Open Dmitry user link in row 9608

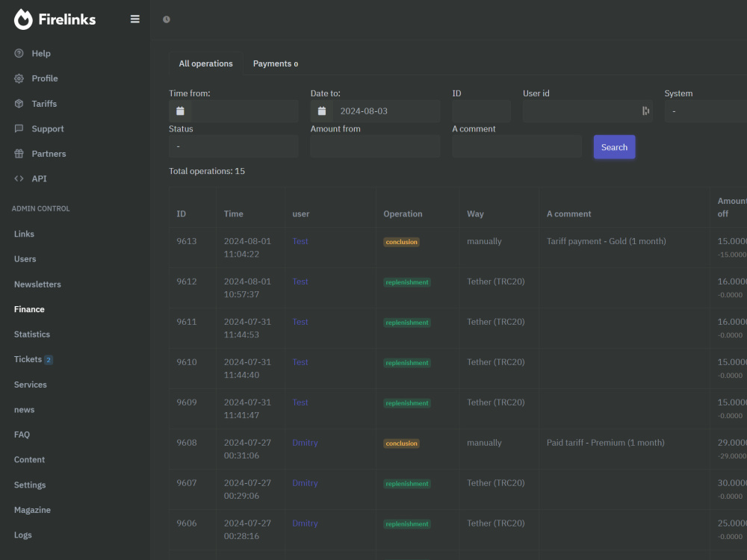(x=305, y=442)
